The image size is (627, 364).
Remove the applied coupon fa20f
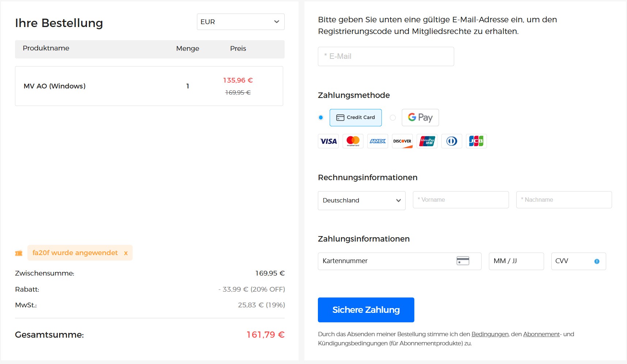coord(126,253)
